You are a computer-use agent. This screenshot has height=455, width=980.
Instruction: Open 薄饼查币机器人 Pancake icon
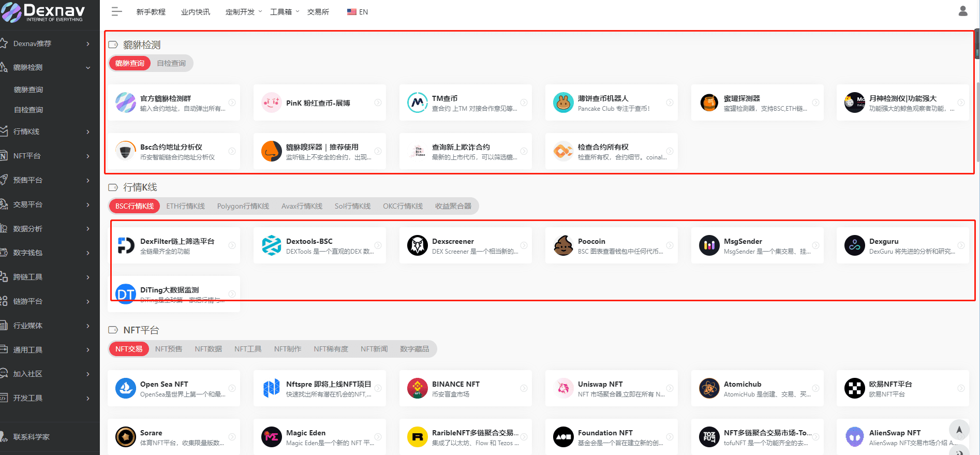tap(563, 102)
